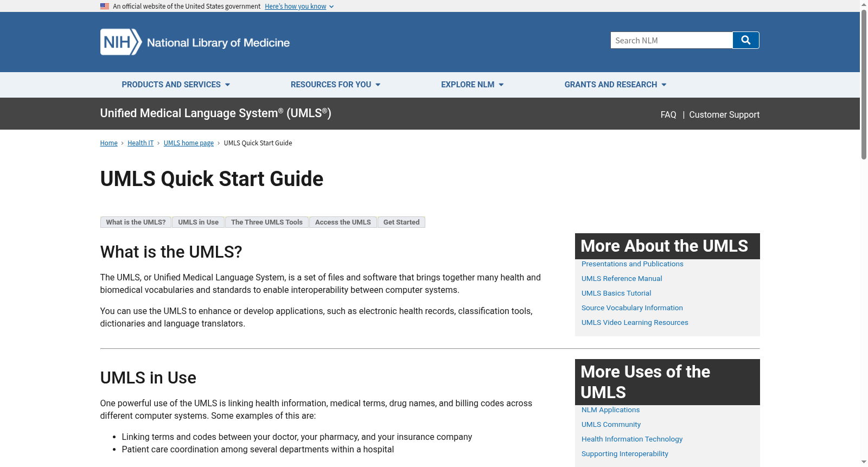Select the 'Get Started' tab

click(x=401, y=222)
